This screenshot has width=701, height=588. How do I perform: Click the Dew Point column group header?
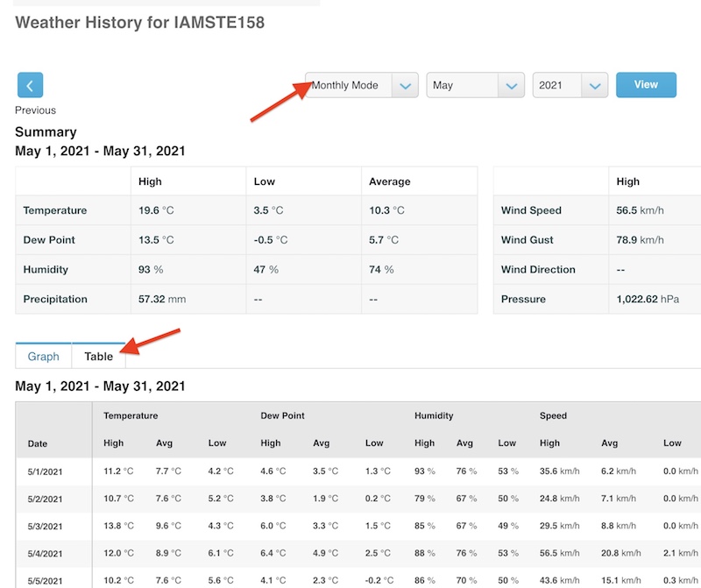(x=283, y=415)
